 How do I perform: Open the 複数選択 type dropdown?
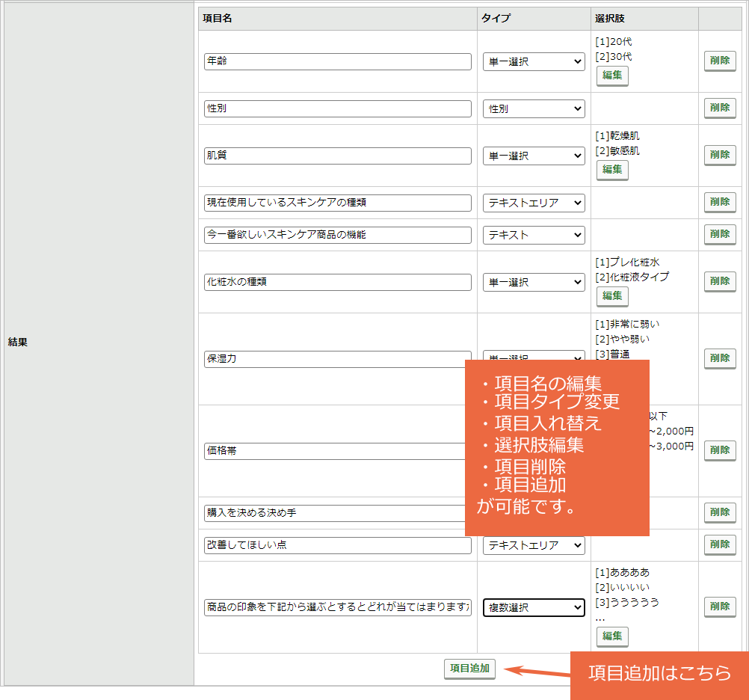point(534,607)
